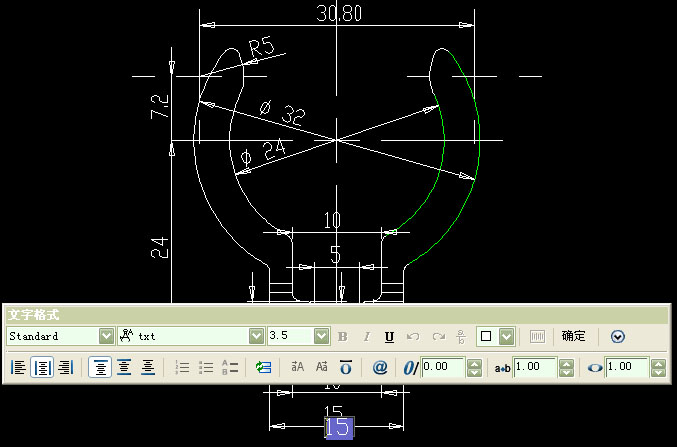Set paragraph right alignment

tap(66, 368)
